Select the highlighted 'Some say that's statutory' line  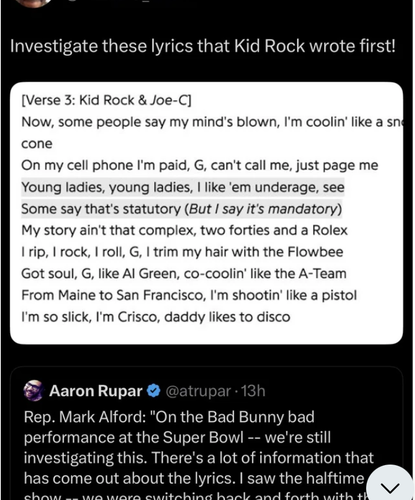point(182,209)
